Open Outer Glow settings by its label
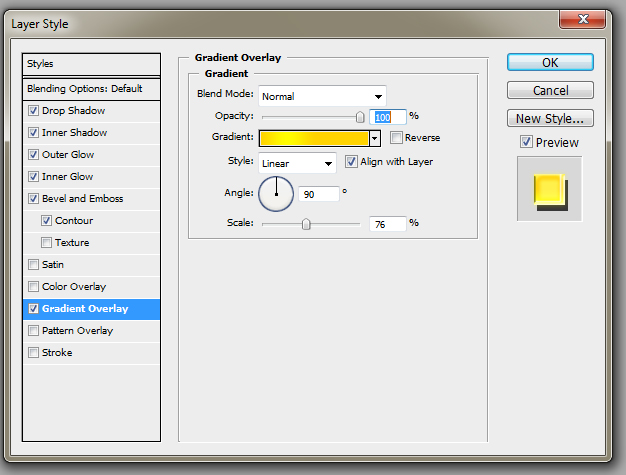626x475 pixels. pyautogui.click(x=68, y=154)
